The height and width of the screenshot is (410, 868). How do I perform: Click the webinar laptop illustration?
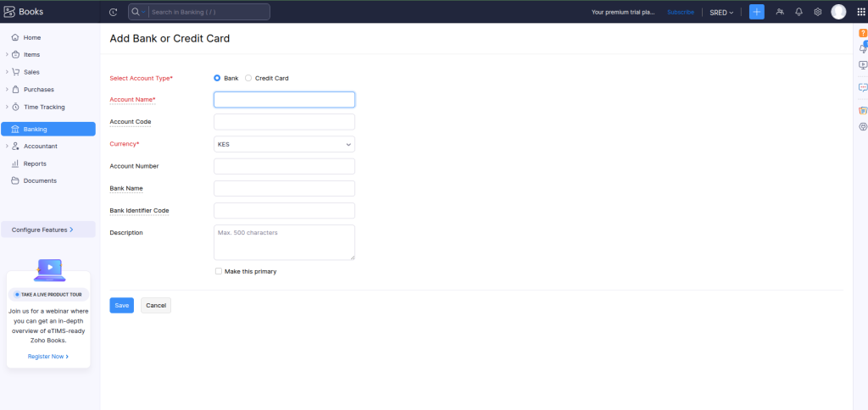[49, 270]
